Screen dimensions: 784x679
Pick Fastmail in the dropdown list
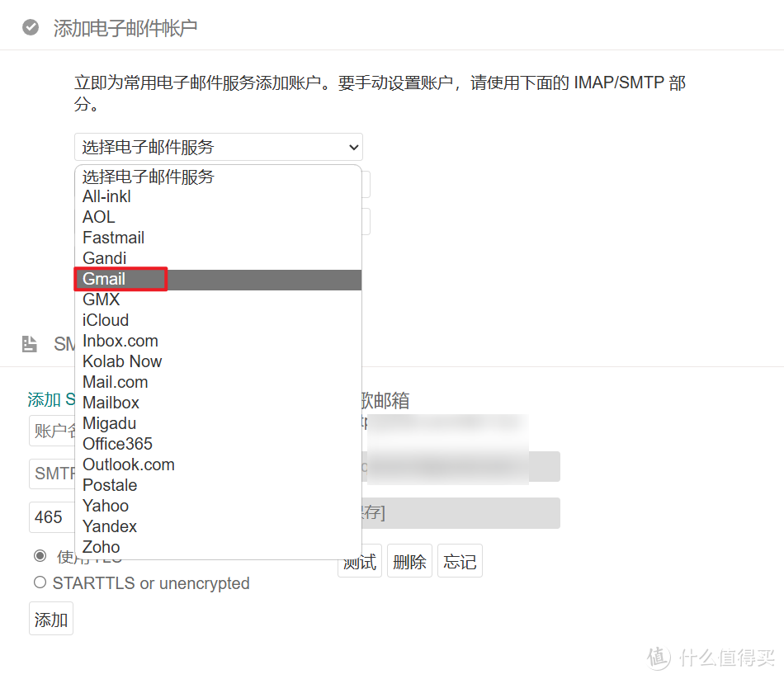218,238
